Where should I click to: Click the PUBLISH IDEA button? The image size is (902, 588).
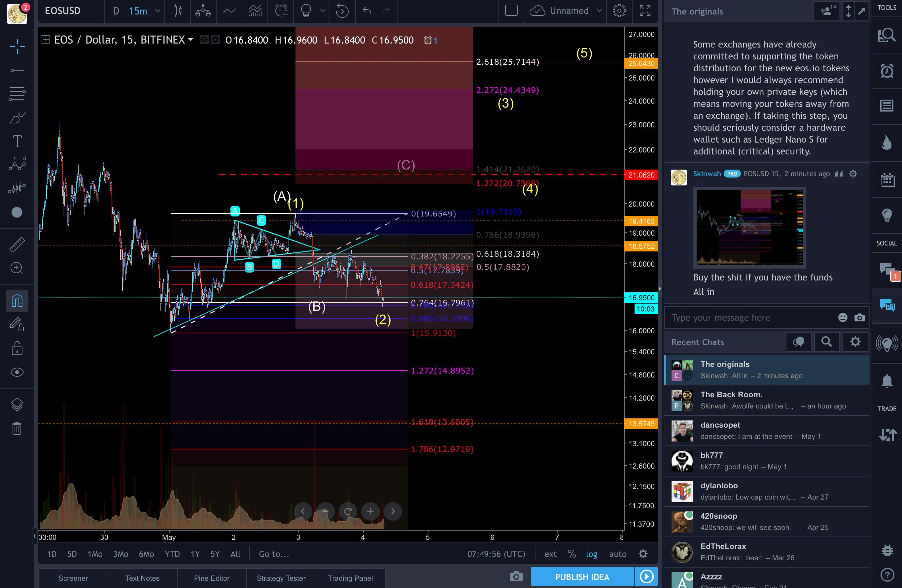tap(582, 577)
